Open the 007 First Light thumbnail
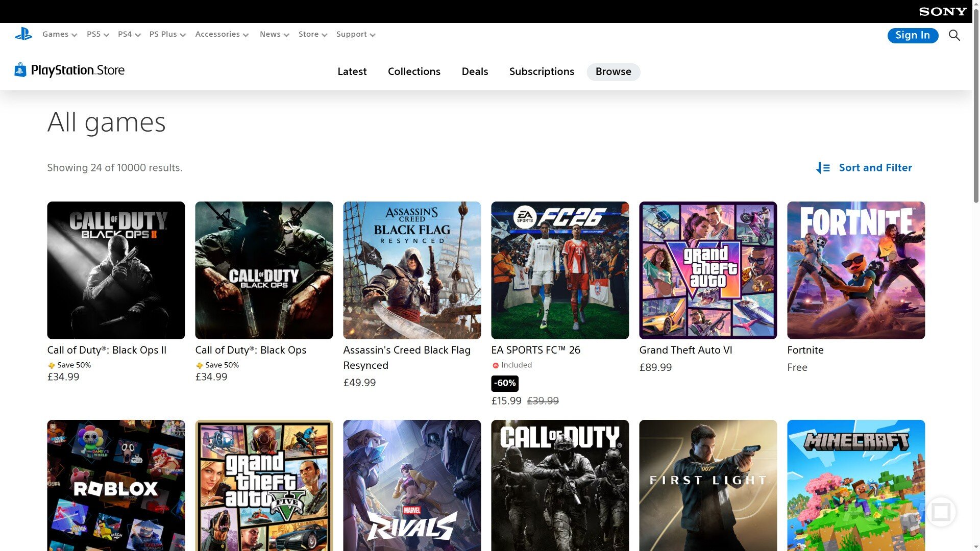Image resolution: width=980 pixels, height=551 pixels. point(708,485)
